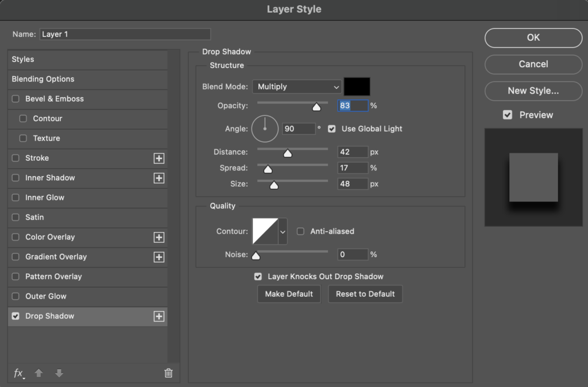Image resolution: width=588 pixels, height=387 pixels.
Task: Click the Cancel button
Action: (x=533, y=64)
